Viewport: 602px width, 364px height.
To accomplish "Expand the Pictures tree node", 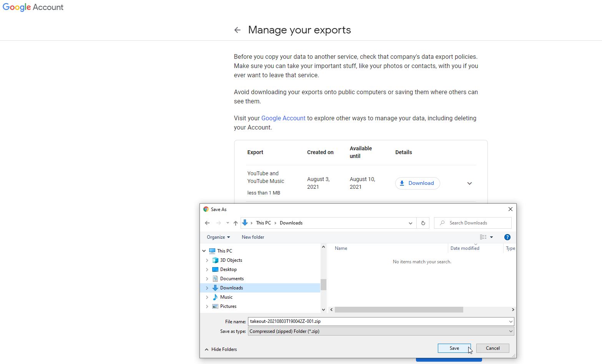I will (207, 306).
